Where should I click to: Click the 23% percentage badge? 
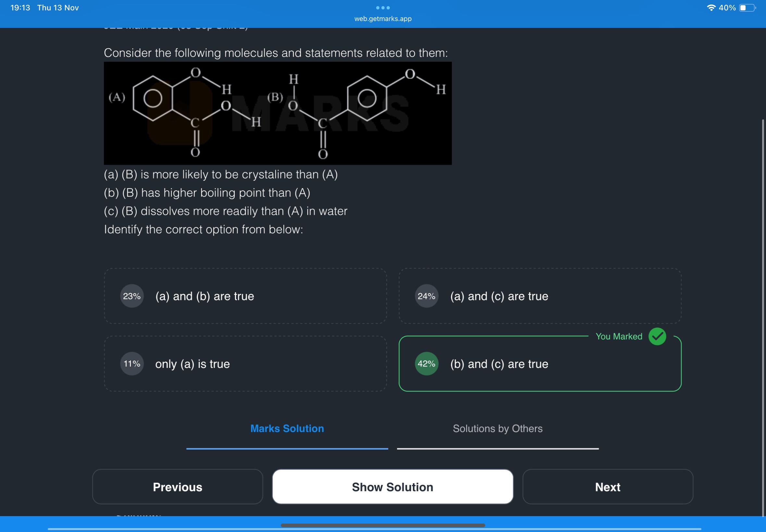point(132,296)
